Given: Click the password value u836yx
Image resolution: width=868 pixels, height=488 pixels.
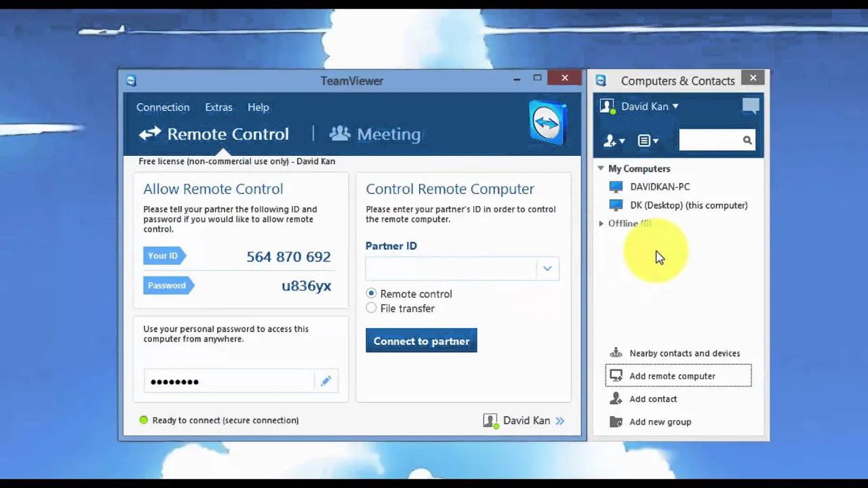Looking at the screenshot, I should [x=306, y=285].
